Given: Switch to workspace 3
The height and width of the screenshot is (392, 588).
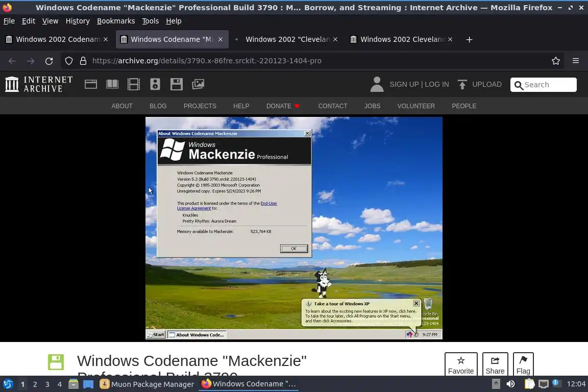Looking at the screenshot, I should pyautogui.click(x=47, y=384).
